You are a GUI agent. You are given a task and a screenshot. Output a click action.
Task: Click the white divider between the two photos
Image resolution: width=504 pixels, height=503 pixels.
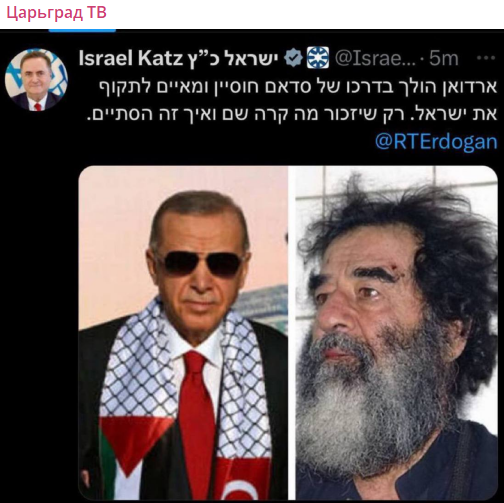[292, 333]
